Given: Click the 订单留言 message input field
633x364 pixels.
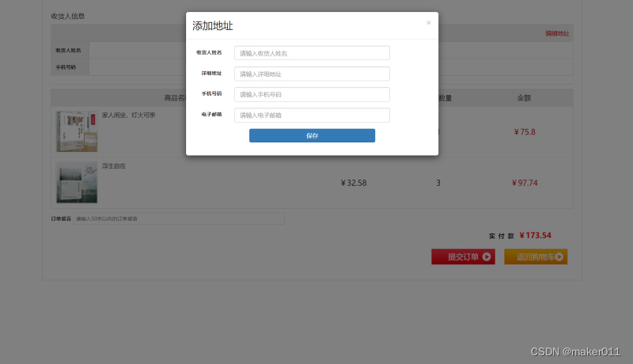Looking at the screenshot, I should tap(179, 218).
